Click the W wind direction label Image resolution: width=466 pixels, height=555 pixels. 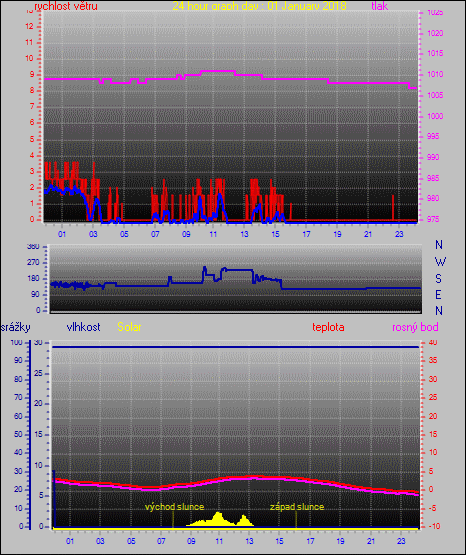pos(440,262)
